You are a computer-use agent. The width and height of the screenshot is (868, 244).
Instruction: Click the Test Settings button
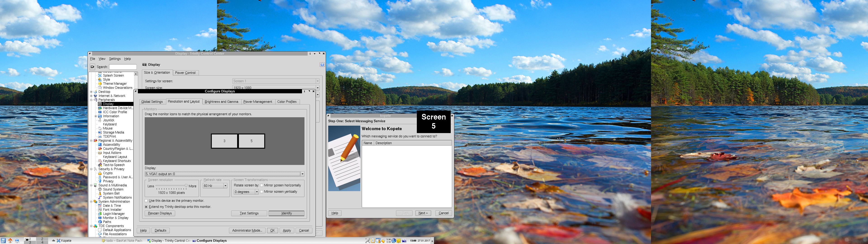pos(249,213)
